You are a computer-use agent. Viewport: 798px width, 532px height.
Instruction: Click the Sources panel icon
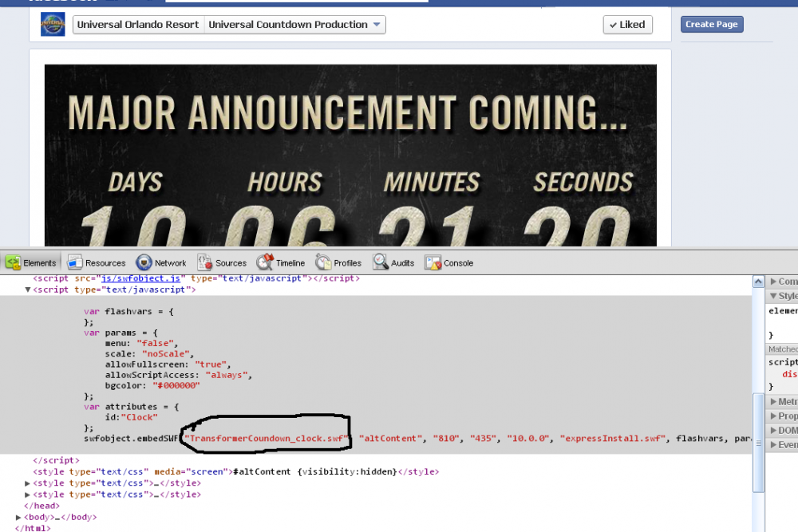tap(204, 262)
